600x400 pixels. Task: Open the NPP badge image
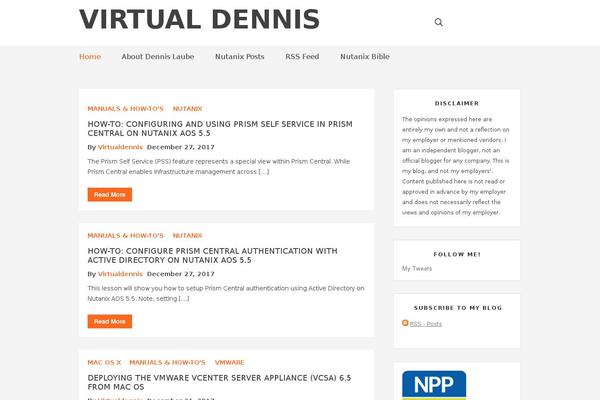(434, 385)
